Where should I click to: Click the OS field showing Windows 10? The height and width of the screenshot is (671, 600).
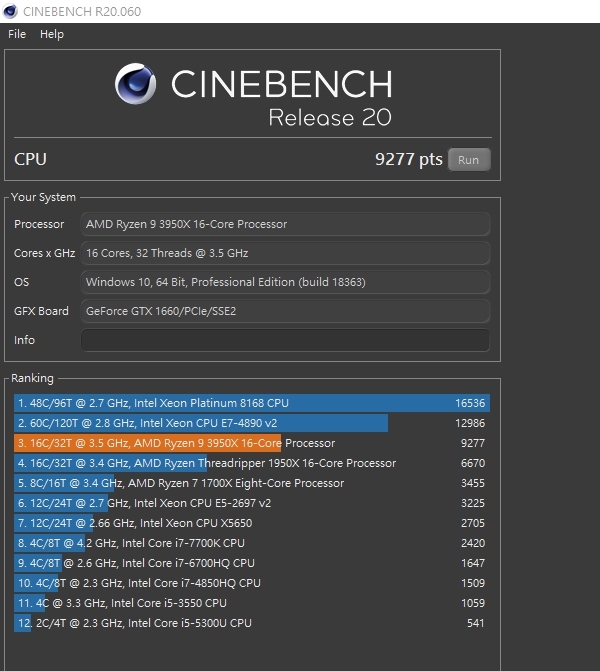pos(285,282)
